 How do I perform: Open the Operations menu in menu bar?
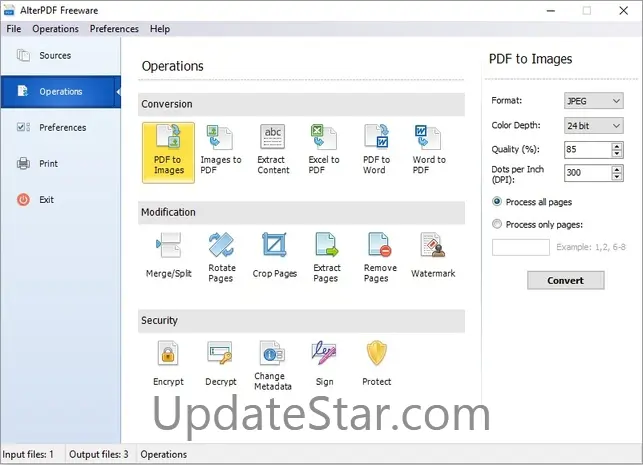pyautogui.click(x=55, y=29)
